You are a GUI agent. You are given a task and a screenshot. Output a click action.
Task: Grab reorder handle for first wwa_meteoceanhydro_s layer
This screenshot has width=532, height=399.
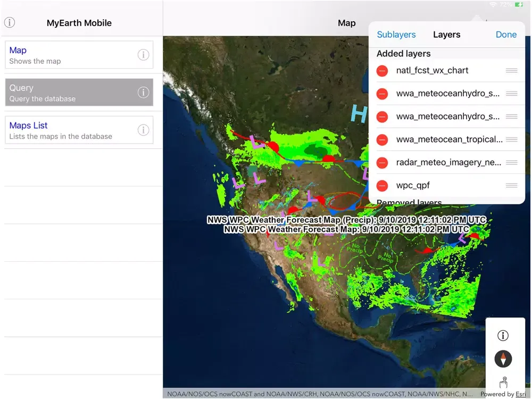tap(511, 94)
